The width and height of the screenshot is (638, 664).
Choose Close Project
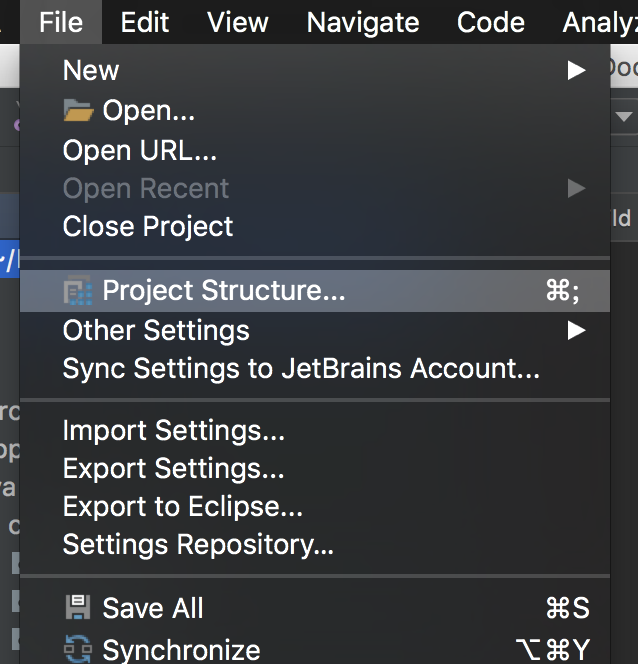[x=148, y=226]
